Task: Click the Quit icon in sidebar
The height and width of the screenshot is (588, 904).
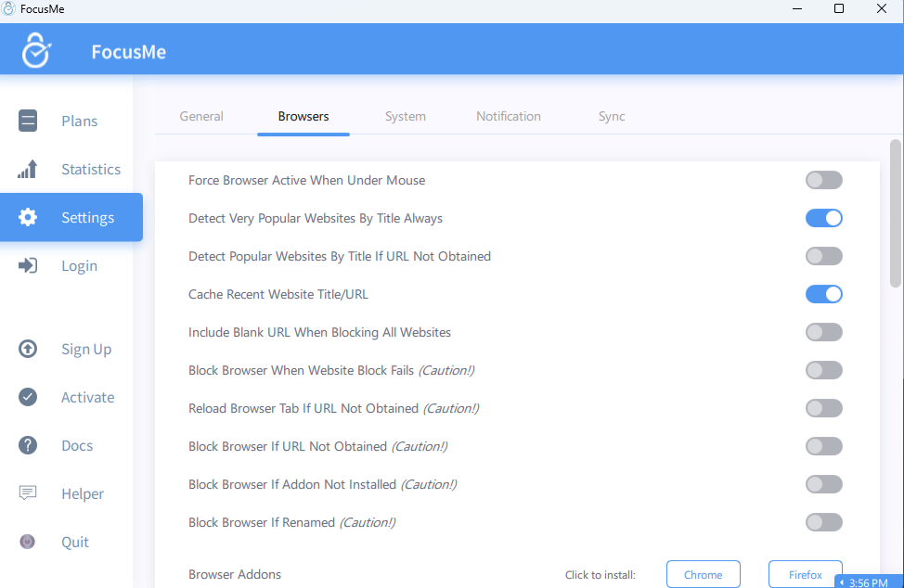Action: pos(28,542)
